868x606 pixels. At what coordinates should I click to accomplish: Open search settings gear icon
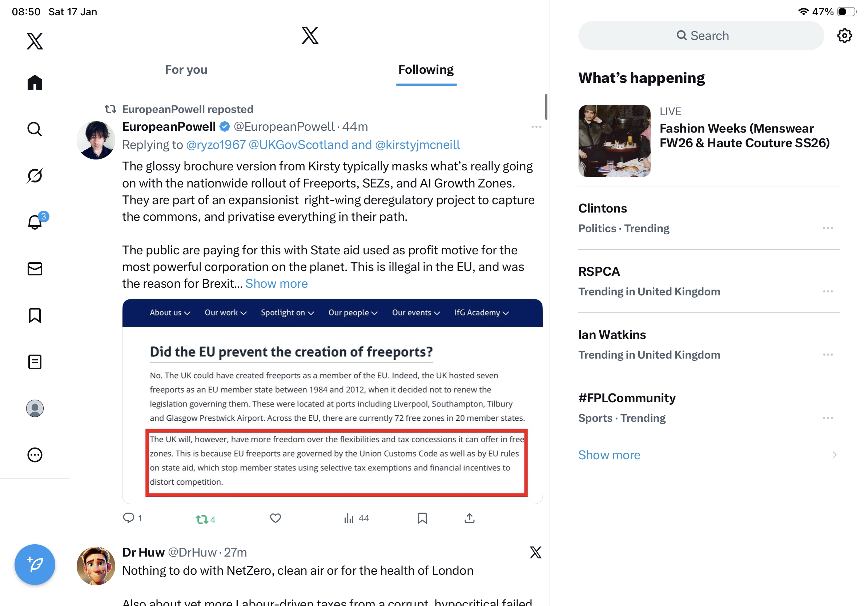(844, 36)
